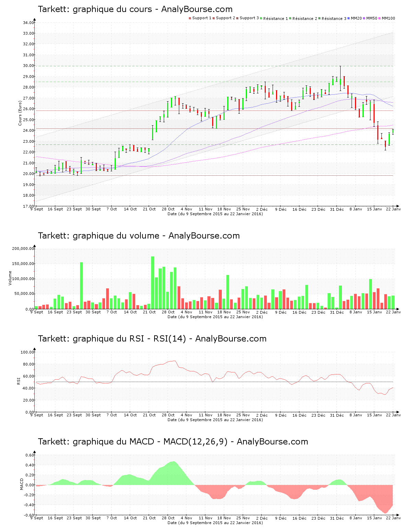Click the Support 3 legend color swatch
This screenshot has width=412, height=532.
coord(237,18)
